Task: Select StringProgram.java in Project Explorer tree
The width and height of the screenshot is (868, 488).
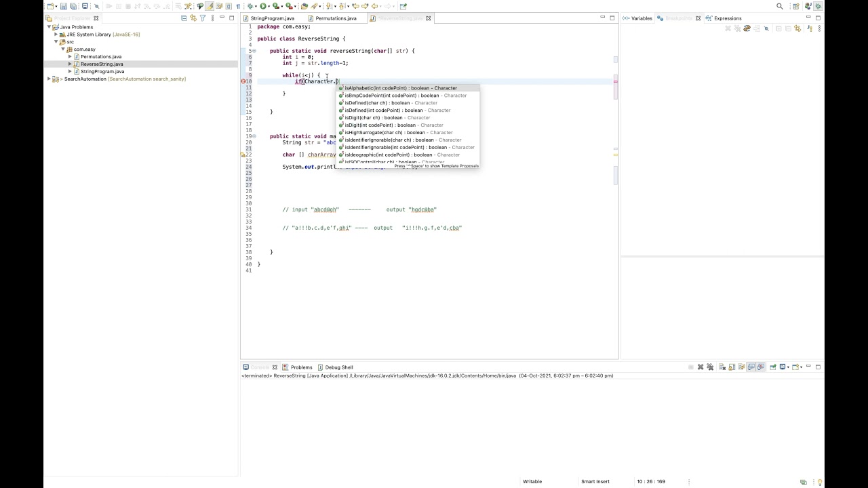Action: pyautogui.click(x=102, y=72)
